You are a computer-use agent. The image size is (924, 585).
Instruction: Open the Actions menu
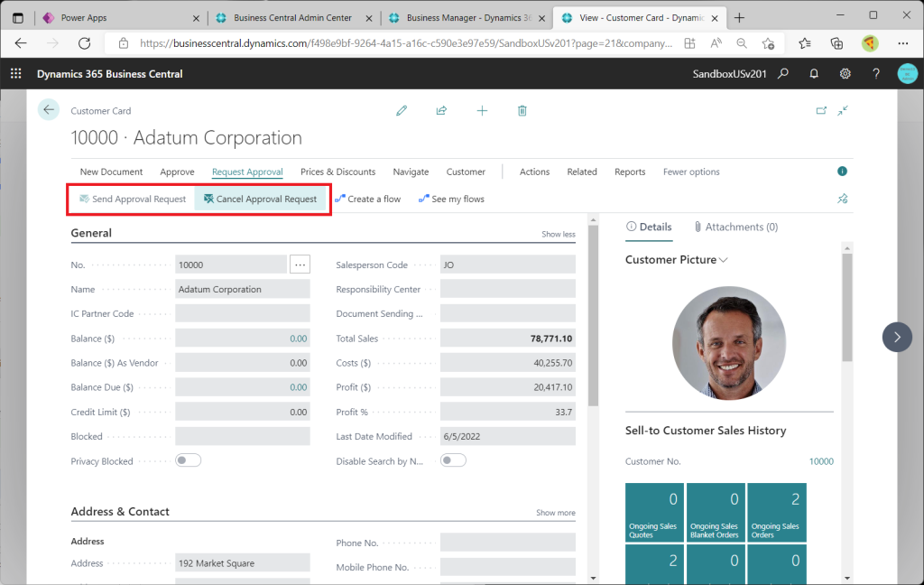click(534, 172)
